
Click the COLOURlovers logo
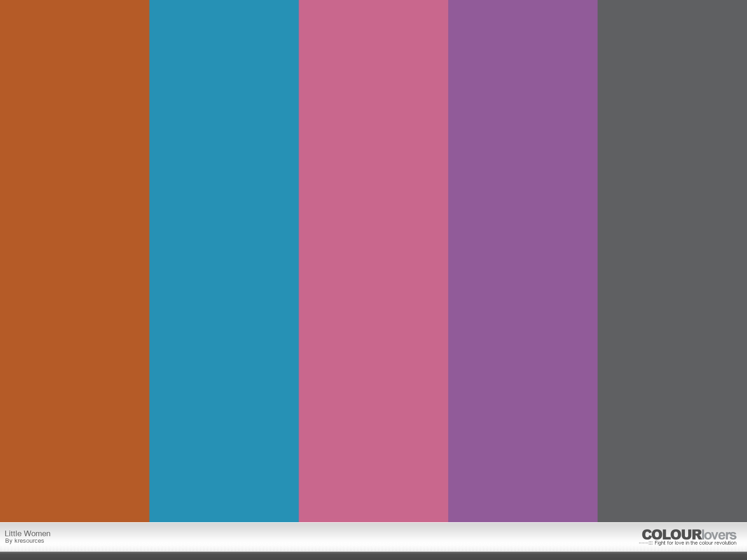689,535
